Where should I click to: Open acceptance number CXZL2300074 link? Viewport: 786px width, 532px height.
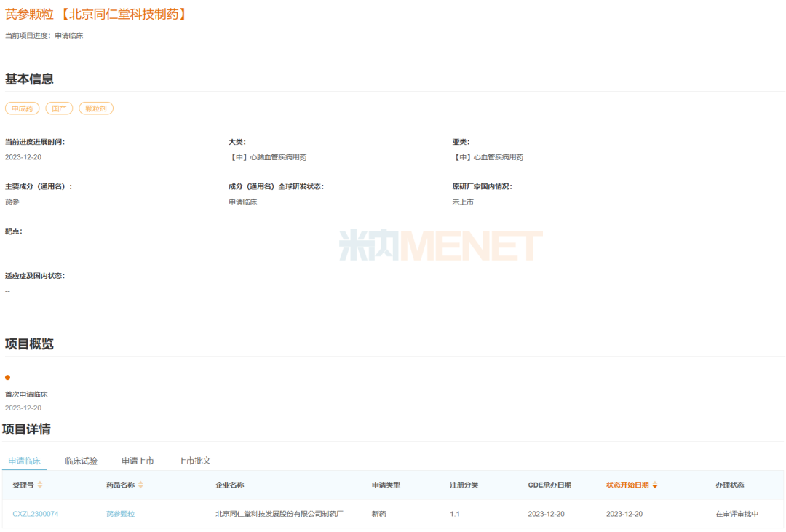[x=36, y=514]
